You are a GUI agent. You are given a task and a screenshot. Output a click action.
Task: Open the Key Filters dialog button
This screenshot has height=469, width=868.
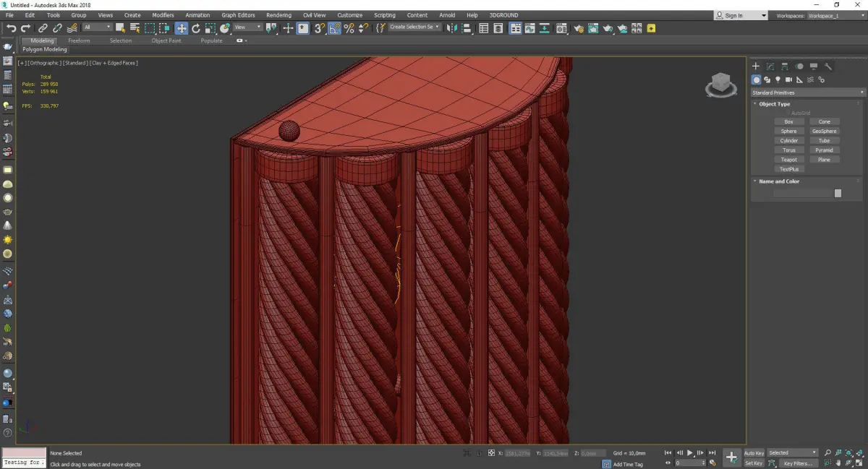(797, 463)
